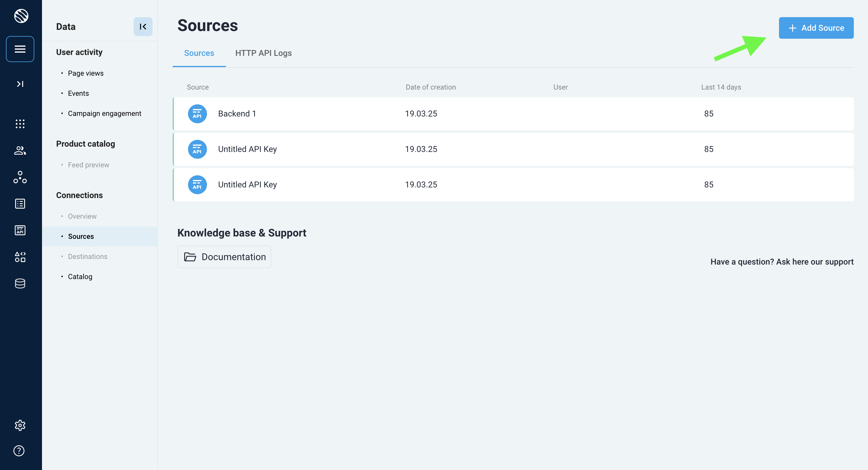Open the Backend 1 source row

237,114
